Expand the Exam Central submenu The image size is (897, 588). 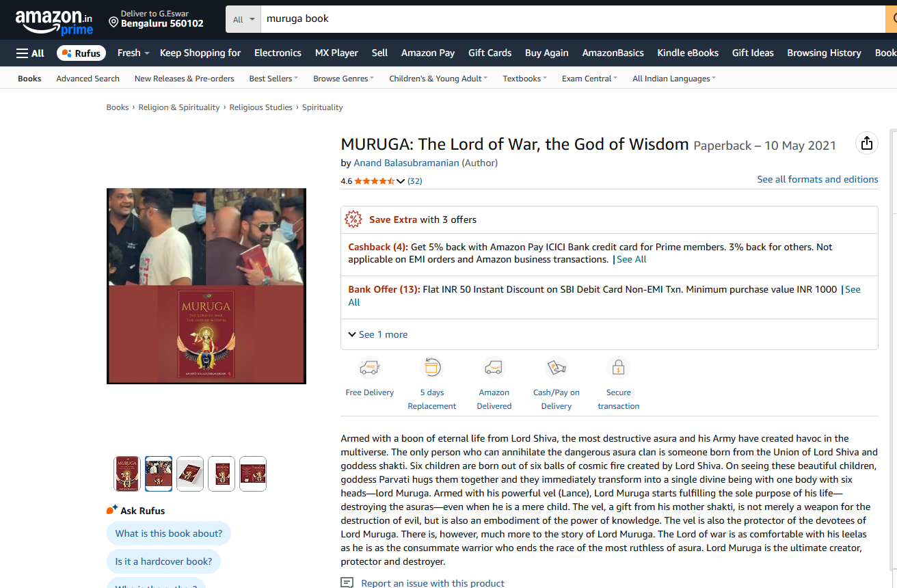(589, 79)
